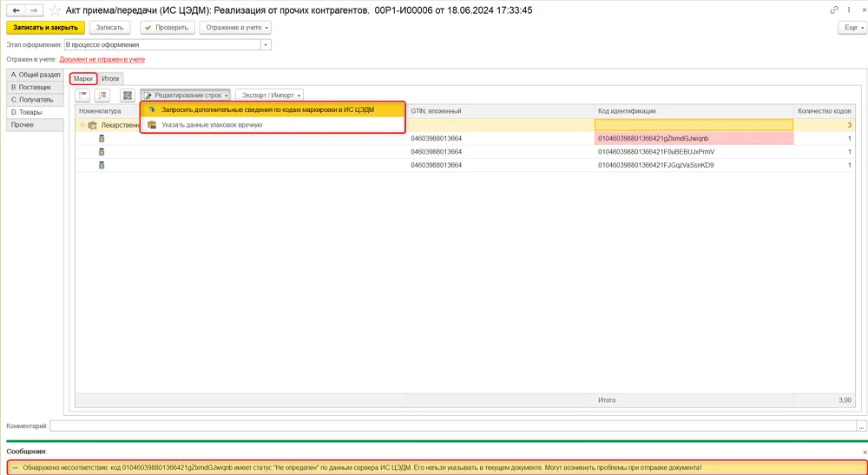This screenshot has width=868, height=475.
Task: Click the medicine package icon in first code row
Action: point(102,138)
